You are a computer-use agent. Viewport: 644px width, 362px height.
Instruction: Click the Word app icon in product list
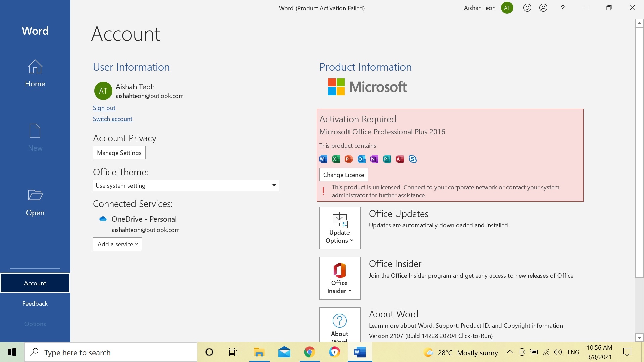point(323,159)
